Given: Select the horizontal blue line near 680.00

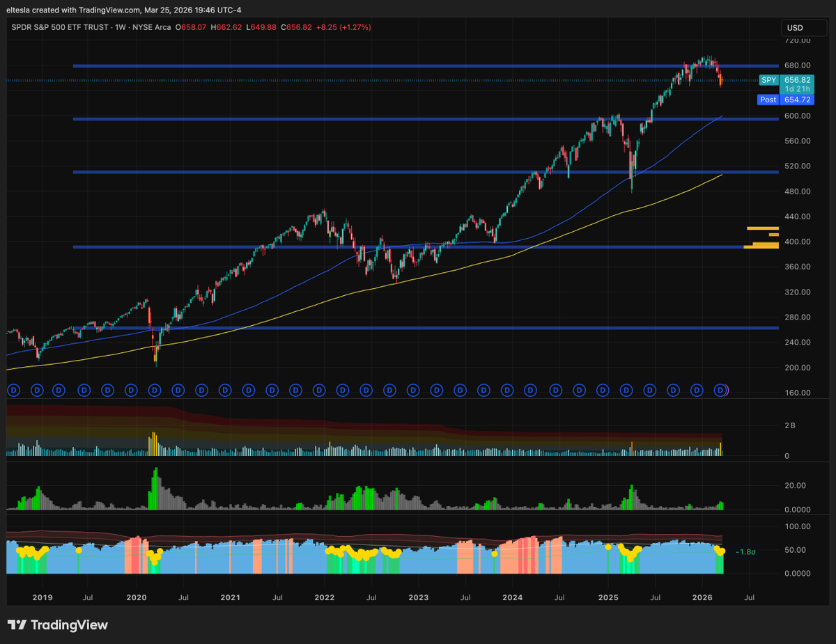Looking at the screenshot, I should [425, 66].
